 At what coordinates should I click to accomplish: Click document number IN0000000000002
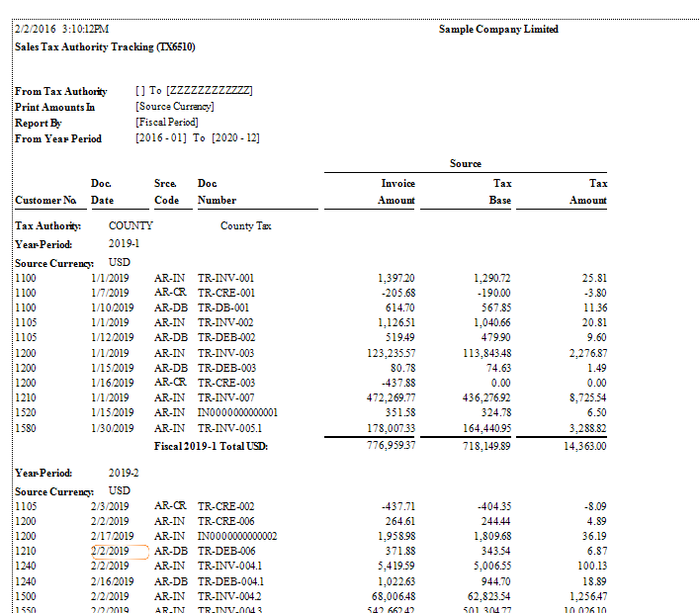coord(237,536)
